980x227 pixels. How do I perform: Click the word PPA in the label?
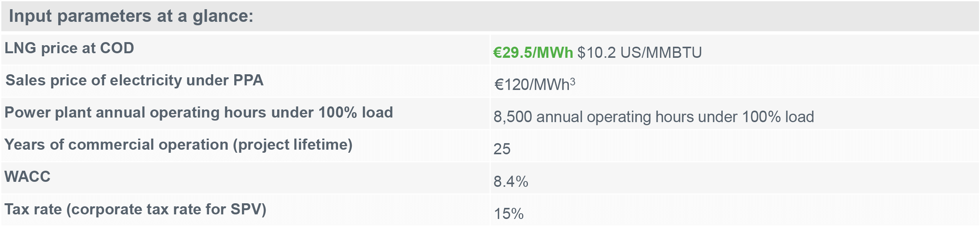click(x=248, y=80)
